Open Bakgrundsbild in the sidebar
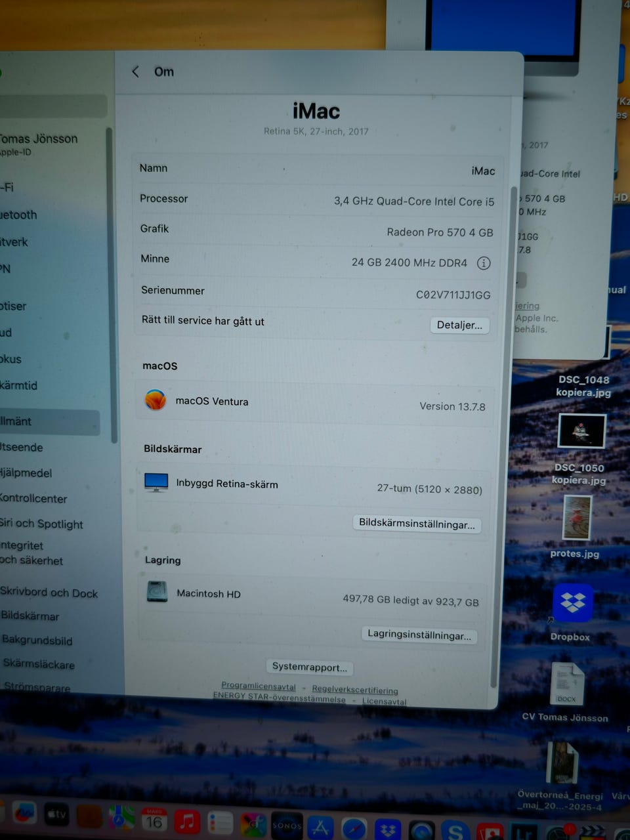Viewport: 630px width, 840px height. (x=37, y=640)
